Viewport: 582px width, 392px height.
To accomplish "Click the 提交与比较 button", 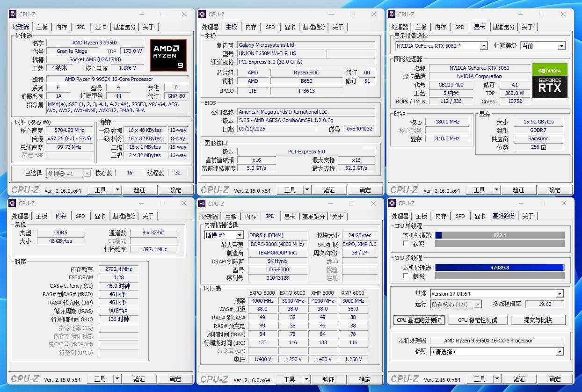I will [x=538, y=320].
